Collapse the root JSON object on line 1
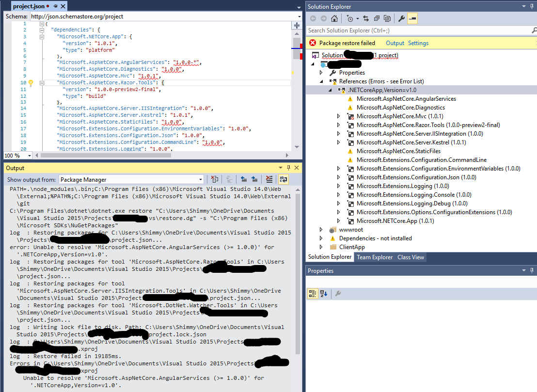 [42, 24]
